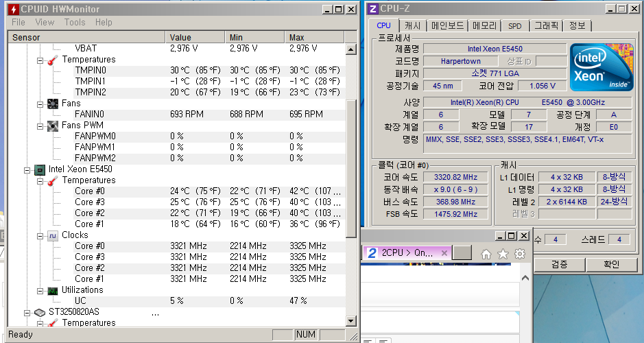Click the 2CPU tab favicon
The image size is (644, 343).
[372, 253]
